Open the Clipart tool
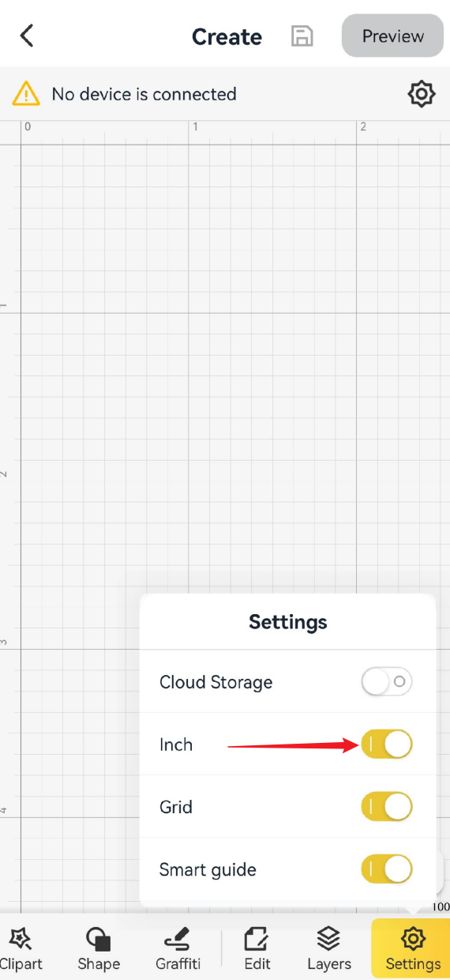 click(21, 949)
